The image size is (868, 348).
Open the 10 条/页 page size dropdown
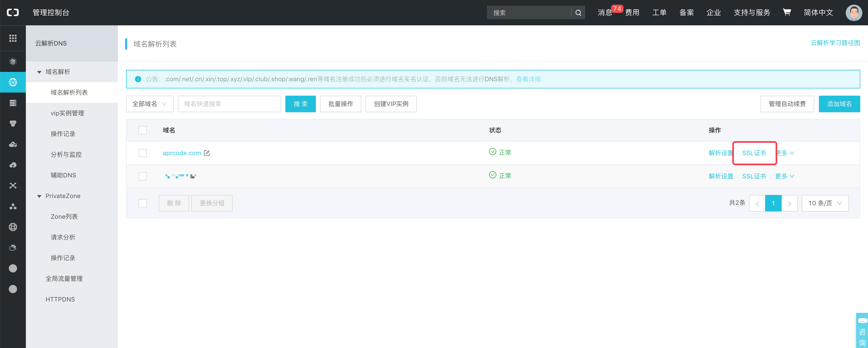(825, 203)
